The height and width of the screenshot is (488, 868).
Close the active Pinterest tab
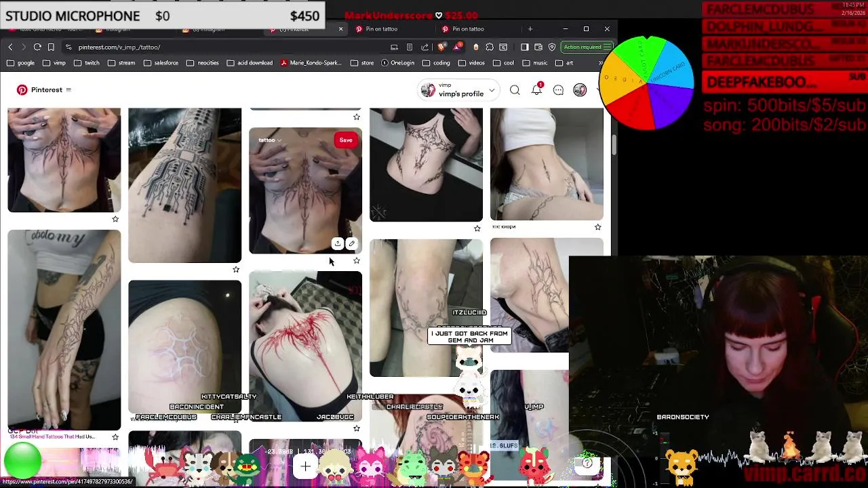click(x=340, y=29)
